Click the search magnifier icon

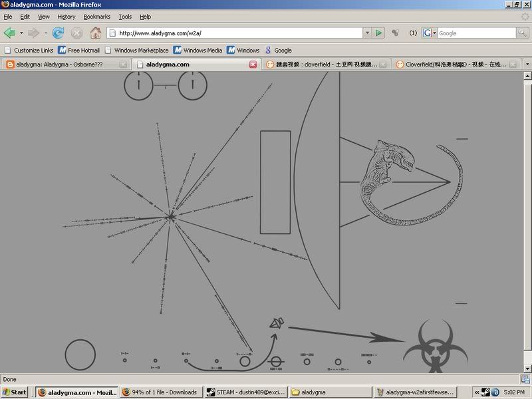[521, 33]
